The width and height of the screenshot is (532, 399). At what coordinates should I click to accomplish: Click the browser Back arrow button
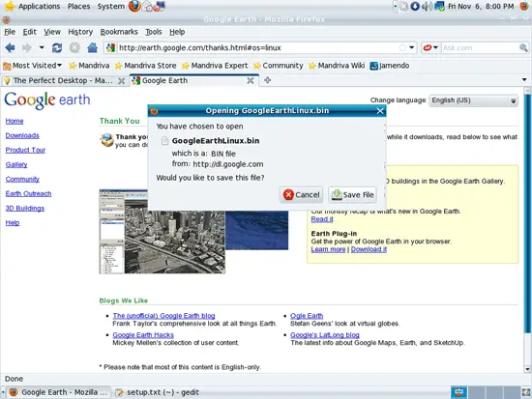(11, 47)
